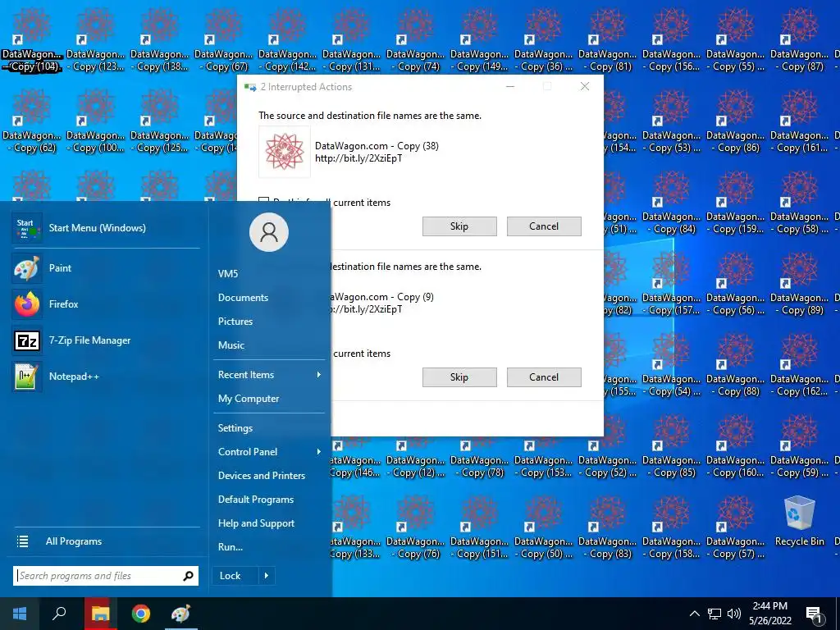Select DataWagon Copy (62) desktop shortcut

[31, 120]
